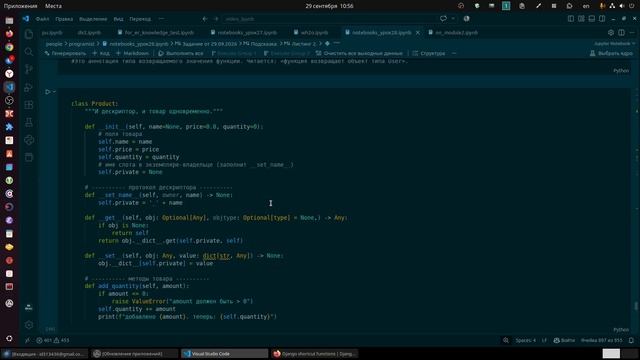
Task: Open the Структура outline button
Action: (x=429, y=53)
